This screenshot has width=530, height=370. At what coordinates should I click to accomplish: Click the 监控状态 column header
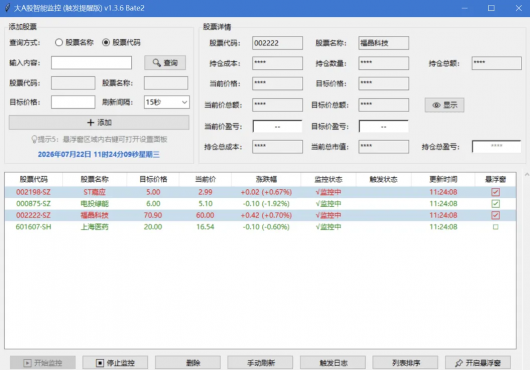coord(328,179)
